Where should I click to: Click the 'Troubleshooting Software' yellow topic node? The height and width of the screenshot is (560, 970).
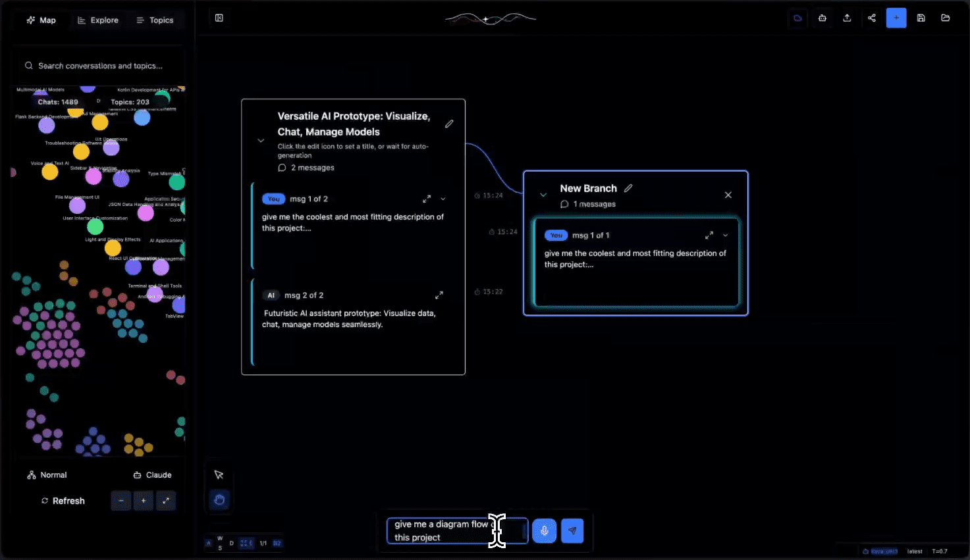tap(81, 152)
